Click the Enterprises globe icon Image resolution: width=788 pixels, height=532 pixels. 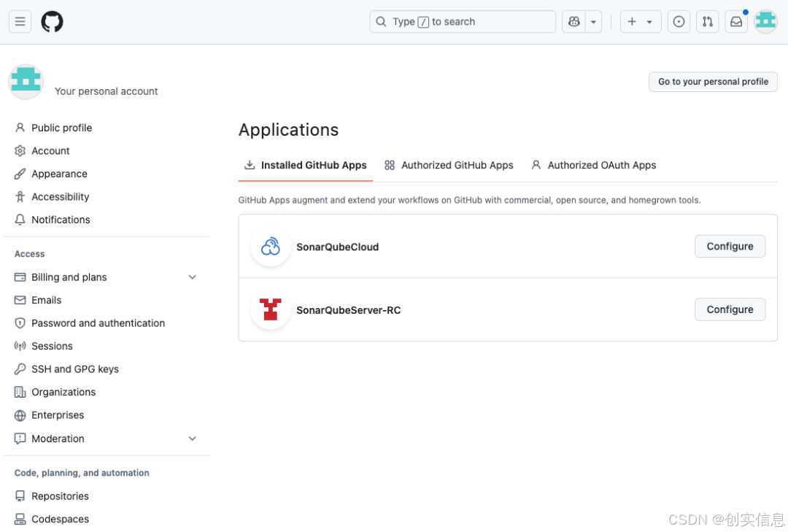click(20, 415)
